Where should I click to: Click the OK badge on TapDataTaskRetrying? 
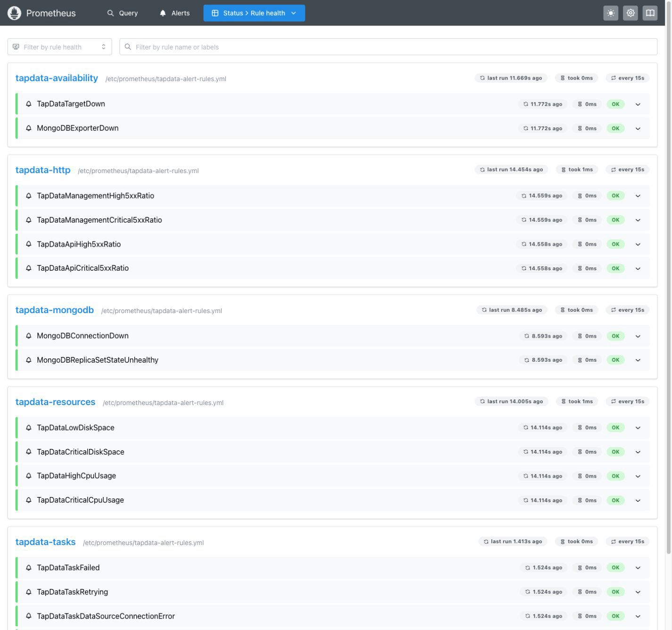[x=615, y=592]
